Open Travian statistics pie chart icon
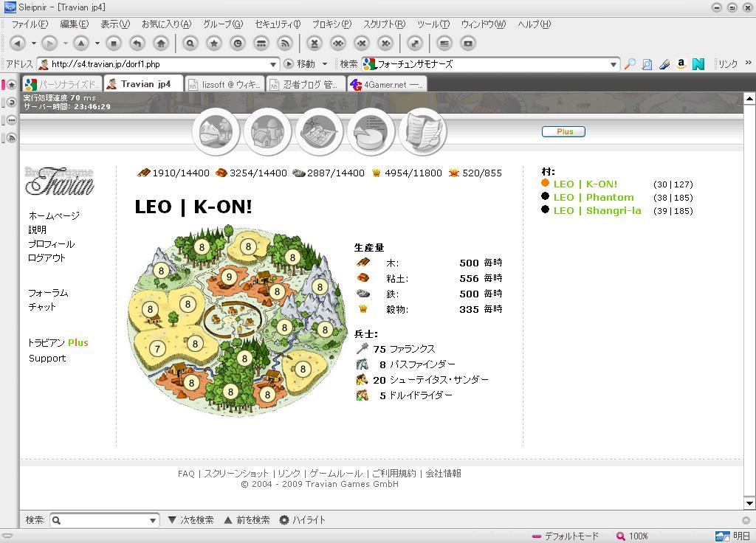 point(371,131)
